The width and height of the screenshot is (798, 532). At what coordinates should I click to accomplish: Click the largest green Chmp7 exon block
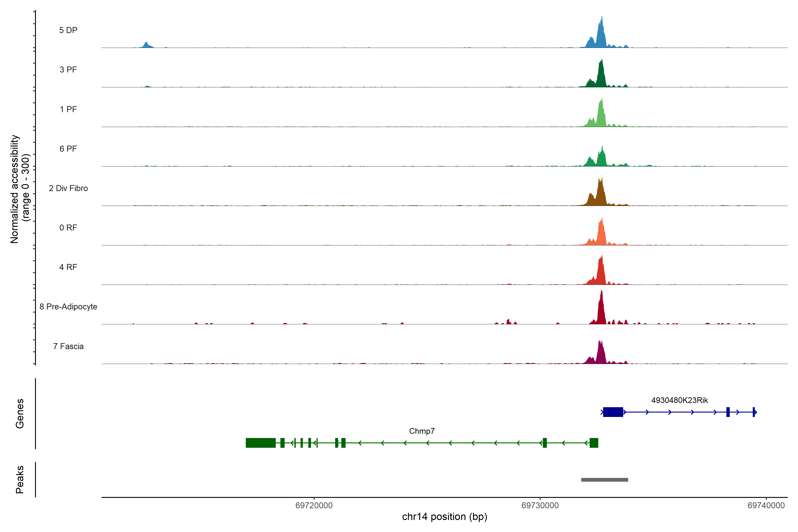[x=261, y=443]
